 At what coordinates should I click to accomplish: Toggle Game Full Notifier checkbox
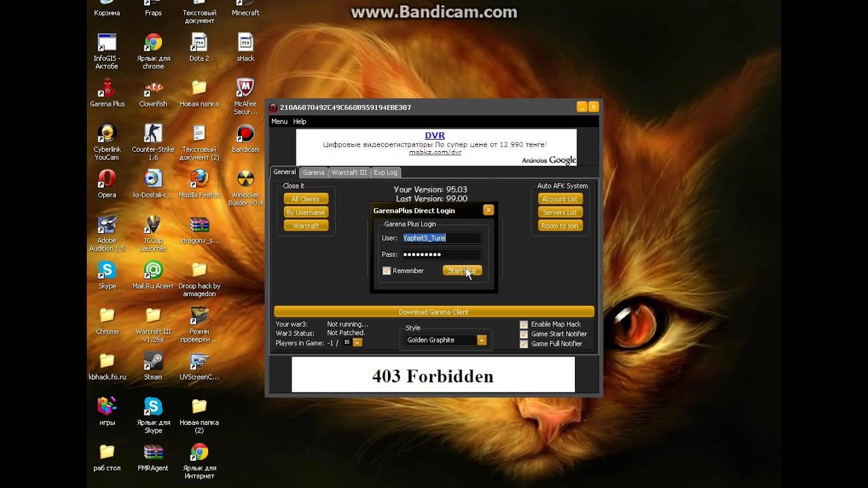click(x=524, y=344)
